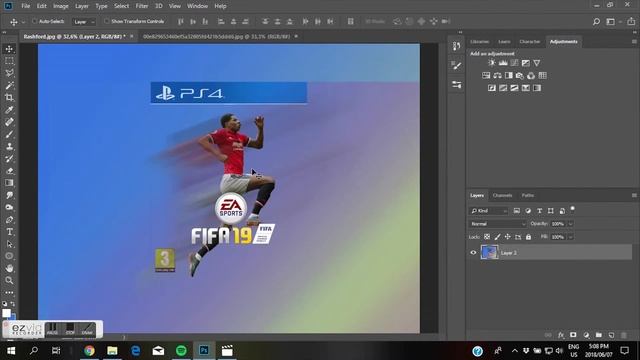Select the Clone Stamp tool
The height and width of the screenshot is (360, 640).
[x=9, y=147]
